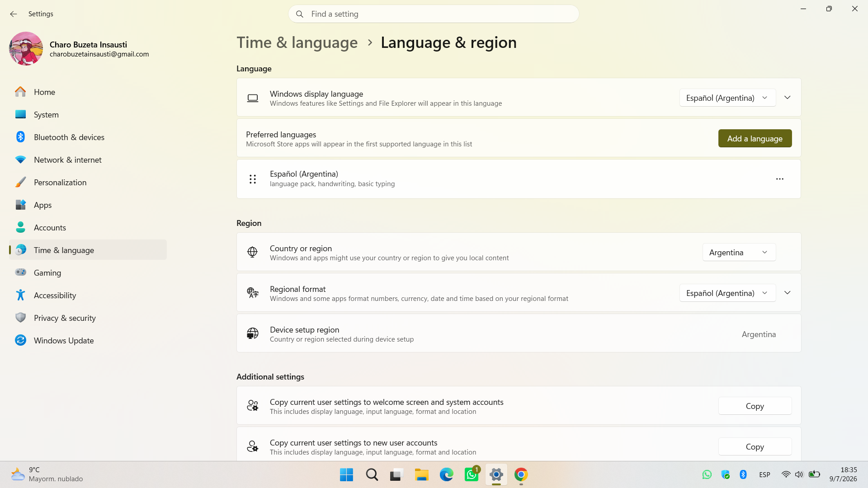Open System settings in sidebar
Viewport: 868px width, 488px height.
[88, 114]
